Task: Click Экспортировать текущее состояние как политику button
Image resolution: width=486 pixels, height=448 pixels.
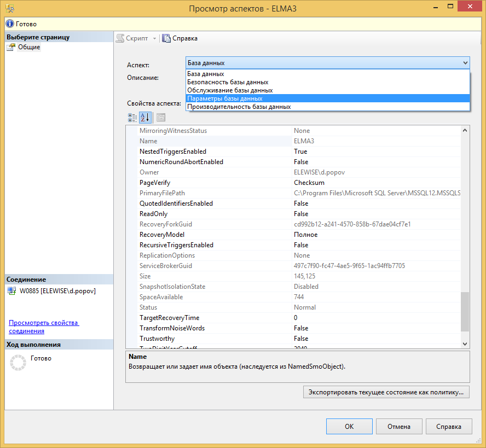Action: [x=386, y=392]
